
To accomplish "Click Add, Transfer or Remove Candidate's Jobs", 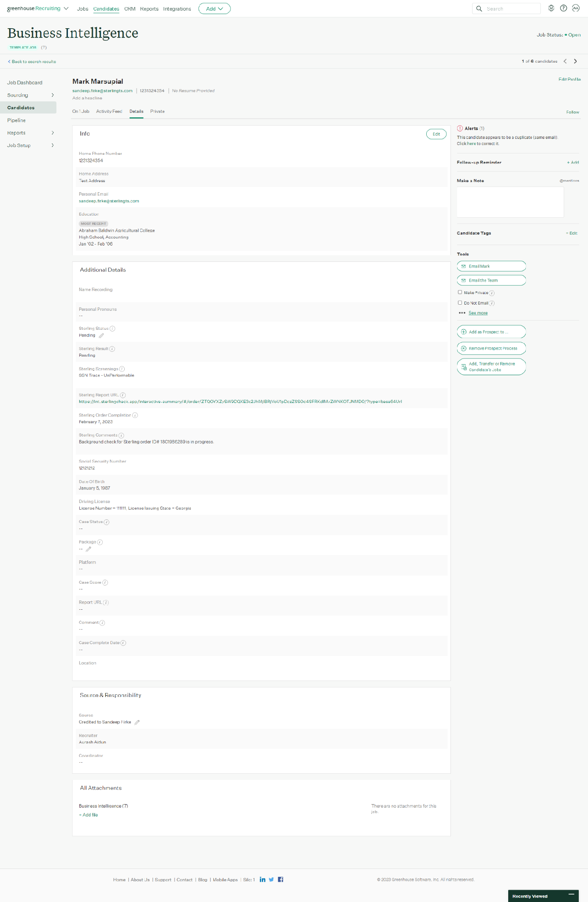I will click(x=491, y=367).
